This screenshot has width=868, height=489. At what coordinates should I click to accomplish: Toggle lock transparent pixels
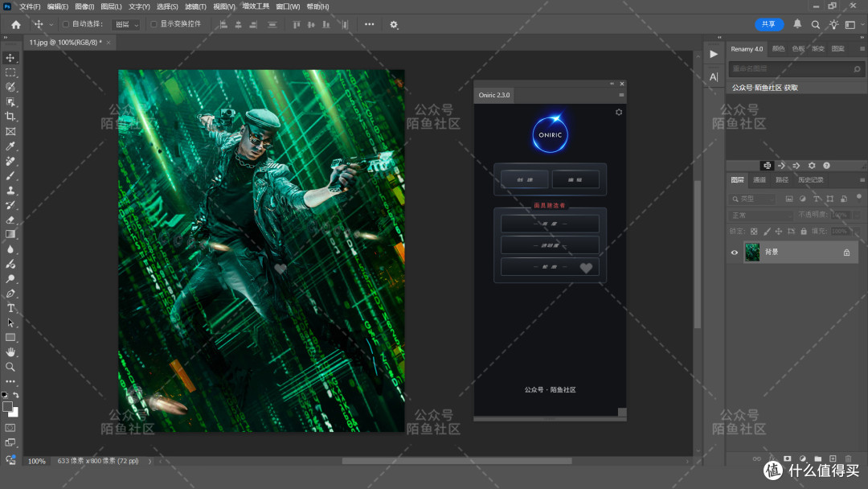coord(754,232)
